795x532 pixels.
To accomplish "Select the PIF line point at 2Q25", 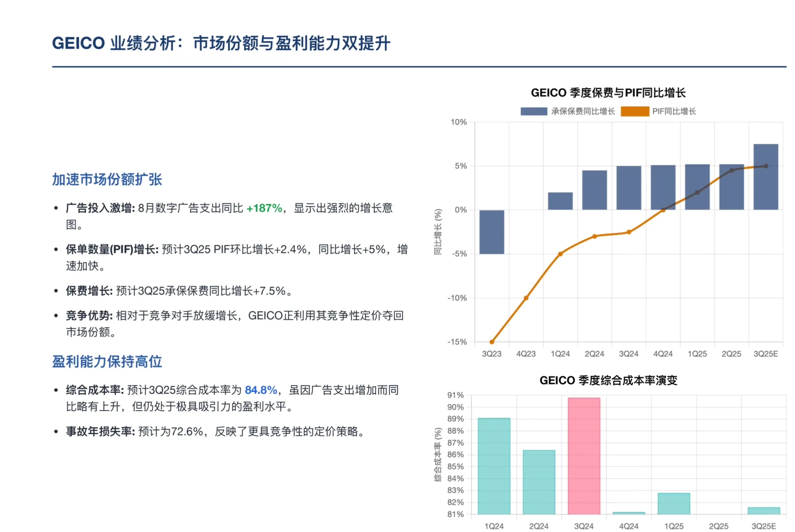I will [x=731, y=170].
